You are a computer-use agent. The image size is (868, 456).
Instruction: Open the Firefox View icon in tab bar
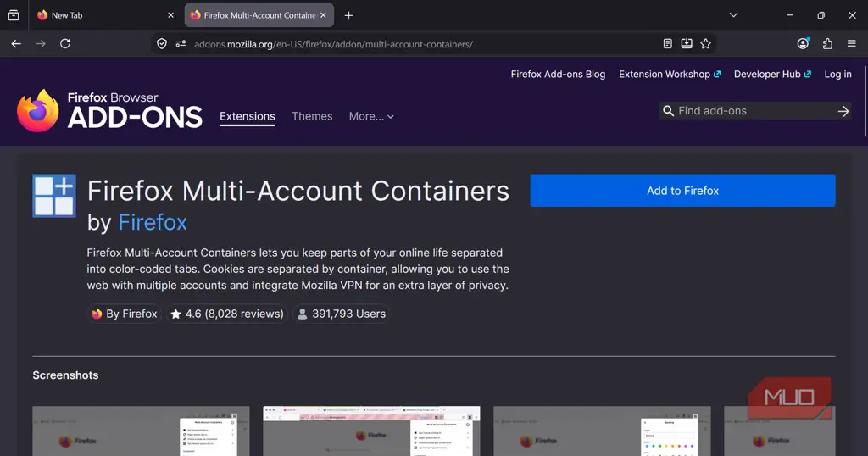[x=14, y=15]
